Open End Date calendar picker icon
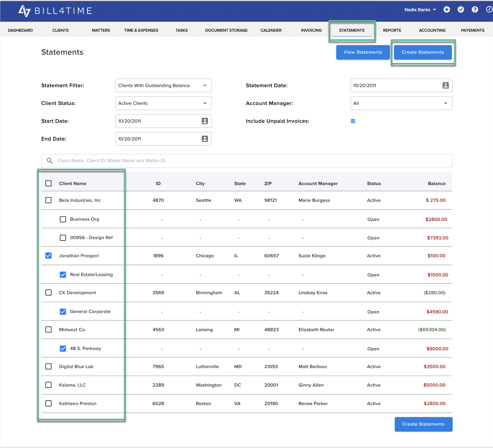Screen dimensions: 493x448 [205, 139]
